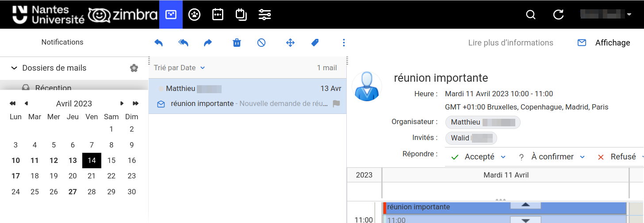
Task: Select April 18 in mini calendar
Action: (x=34, y=176)
